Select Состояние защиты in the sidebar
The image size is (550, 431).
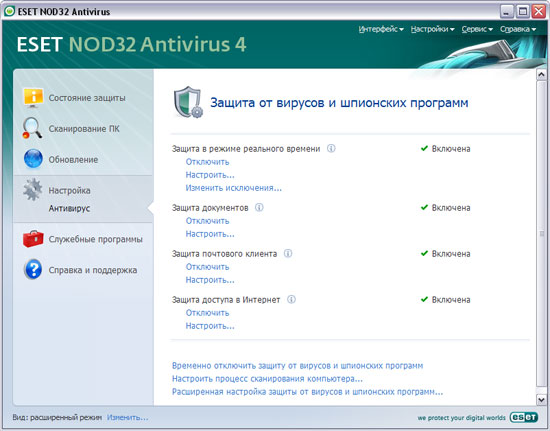point(87,98)
